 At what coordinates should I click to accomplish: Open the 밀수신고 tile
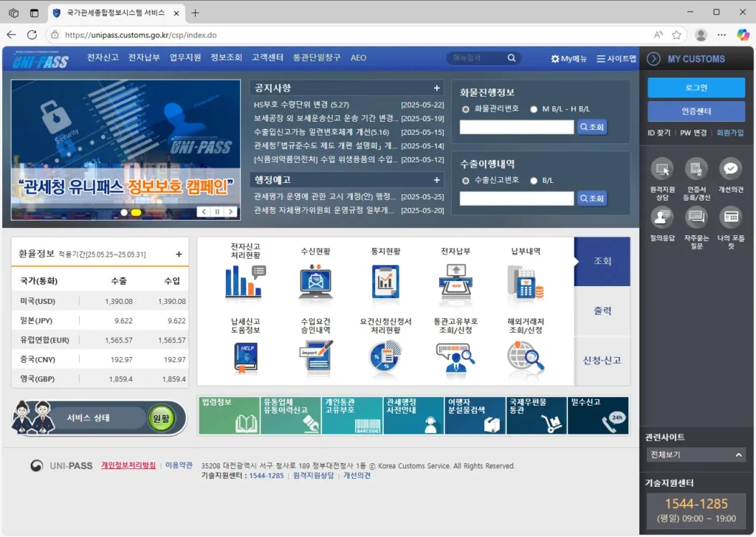[598, 415]
